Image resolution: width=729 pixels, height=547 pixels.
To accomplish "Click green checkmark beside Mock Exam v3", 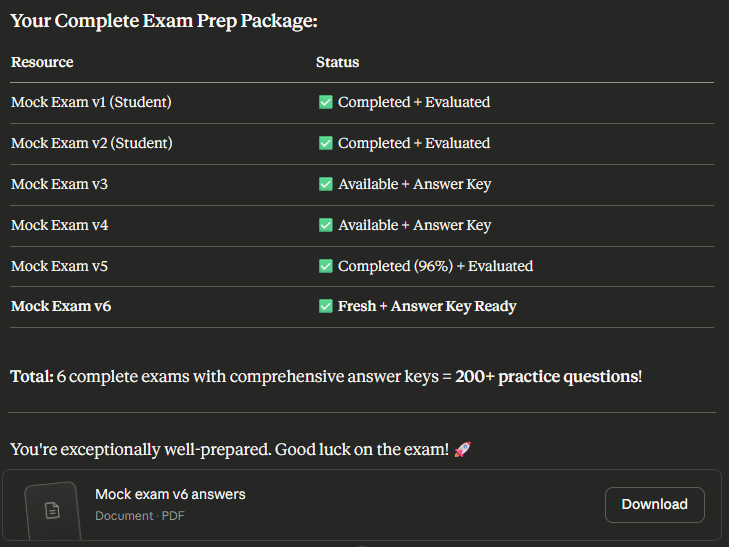I will [x=325, y=184].
